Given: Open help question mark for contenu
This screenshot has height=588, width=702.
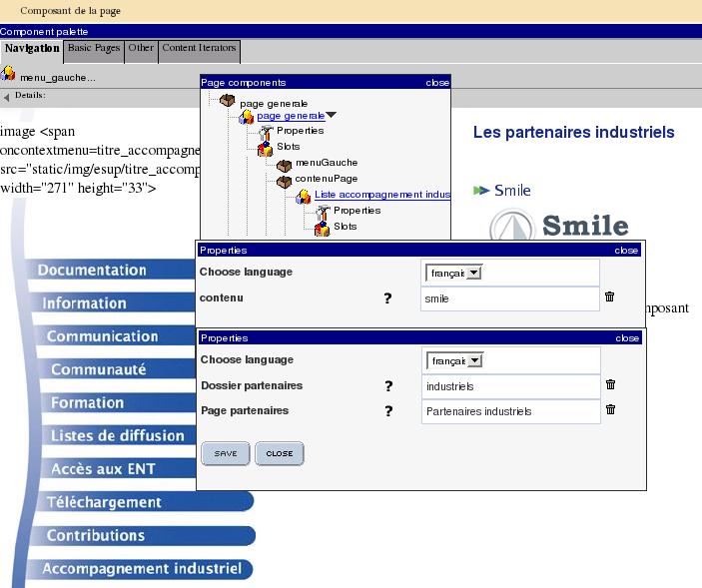Looking at the screenshot, I should [387, 297].
